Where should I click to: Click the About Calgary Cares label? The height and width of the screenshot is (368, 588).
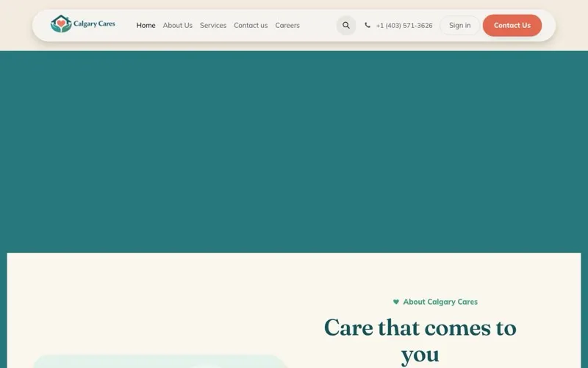click(x=440, y=302)
